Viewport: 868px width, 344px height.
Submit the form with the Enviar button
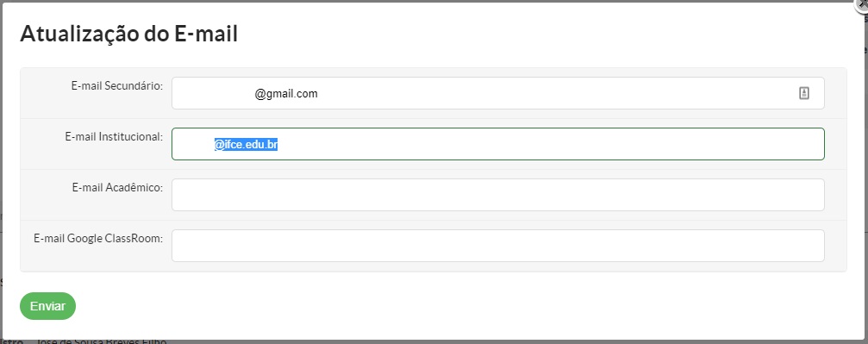point(47,306)
